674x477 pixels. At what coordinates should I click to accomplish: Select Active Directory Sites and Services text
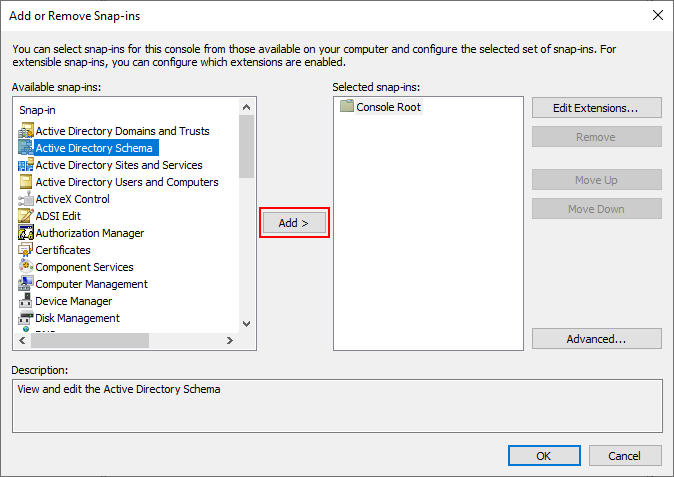click(119, 165)
